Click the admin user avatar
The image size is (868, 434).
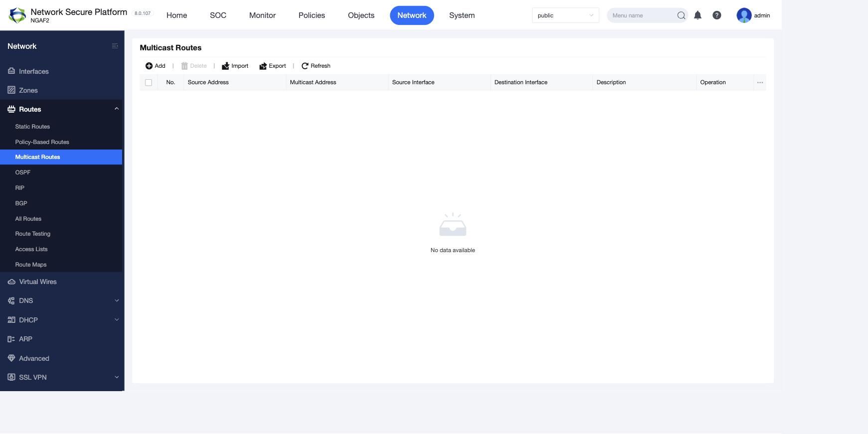(744, 15)
